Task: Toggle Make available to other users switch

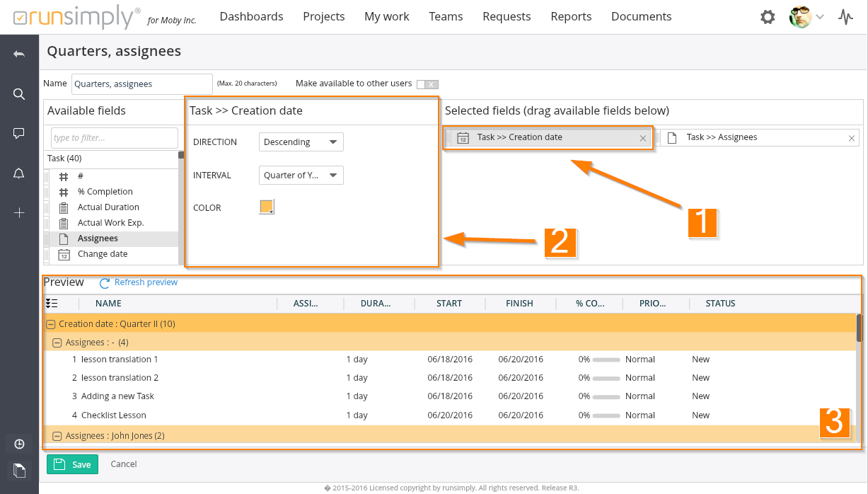Action: point(427,84)
